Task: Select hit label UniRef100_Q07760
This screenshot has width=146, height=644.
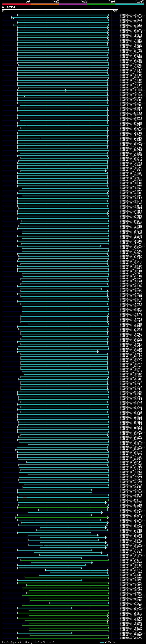Action: point(131,67)
